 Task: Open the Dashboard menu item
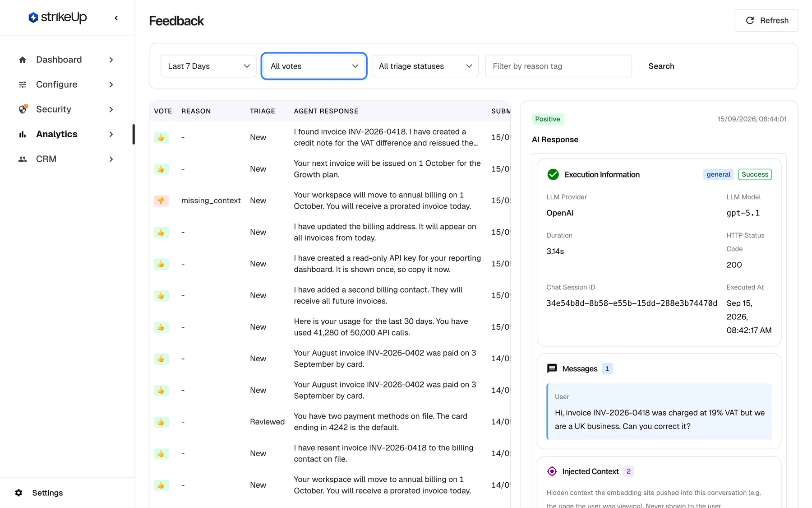pos(67,60)
